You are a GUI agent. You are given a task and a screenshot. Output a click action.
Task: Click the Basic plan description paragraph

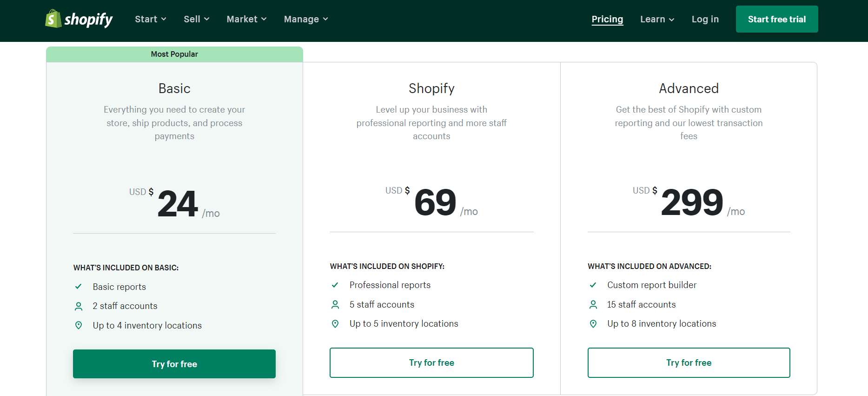point(174,123)
